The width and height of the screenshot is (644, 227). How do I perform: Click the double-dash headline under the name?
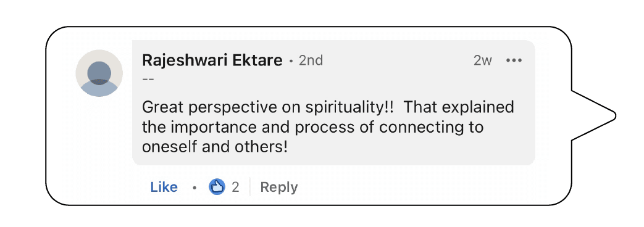pyautogui.click(x=148, y=78)
